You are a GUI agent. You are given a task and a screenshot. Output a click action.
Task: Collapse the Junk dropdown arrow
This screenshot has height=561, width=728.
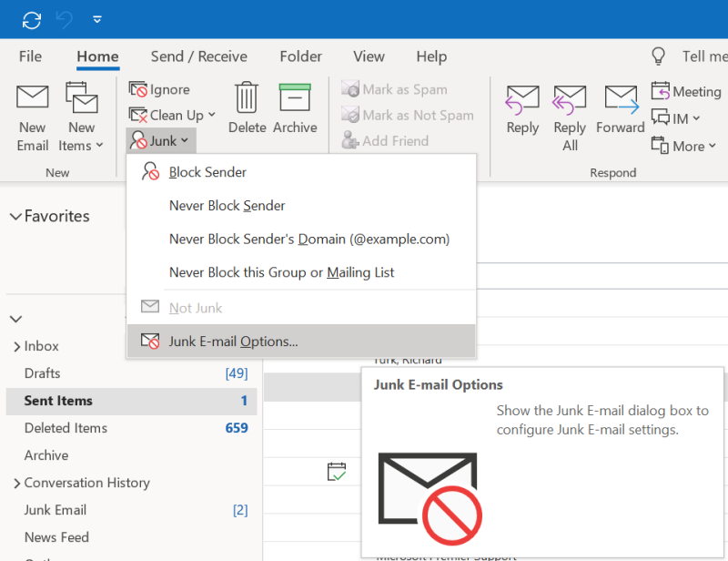(x=185, y=140)
